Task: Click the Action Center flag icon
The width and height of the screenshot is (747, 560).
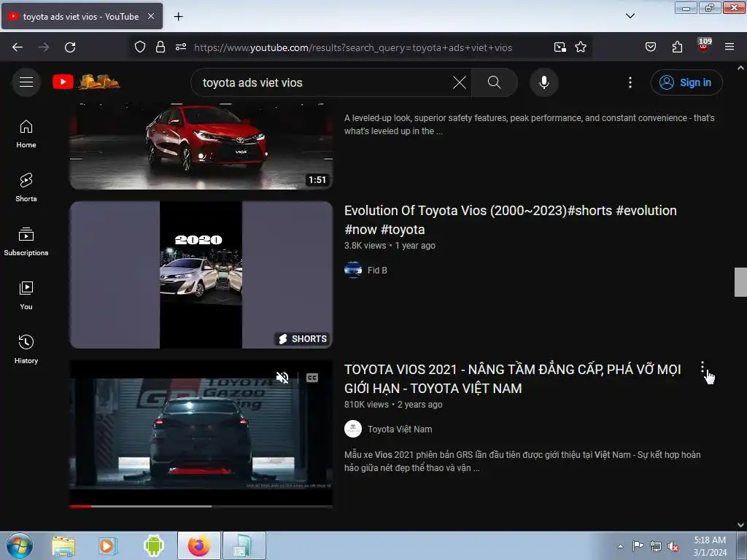Action: 638,545
